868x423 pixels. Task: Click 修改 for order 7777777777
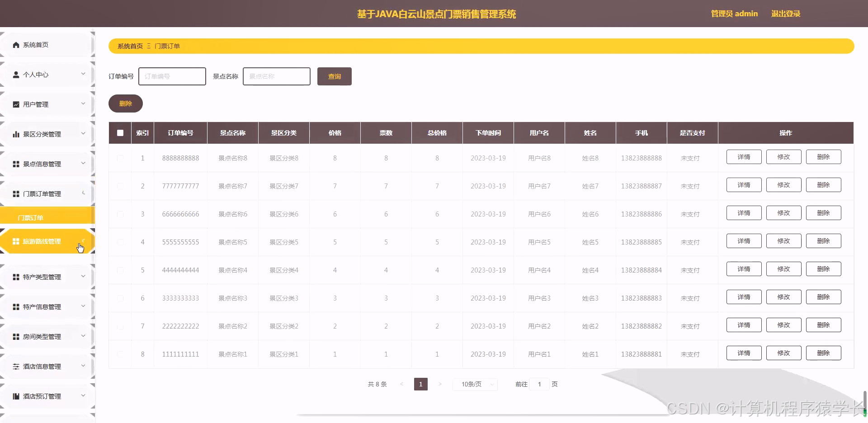point(784,185)
